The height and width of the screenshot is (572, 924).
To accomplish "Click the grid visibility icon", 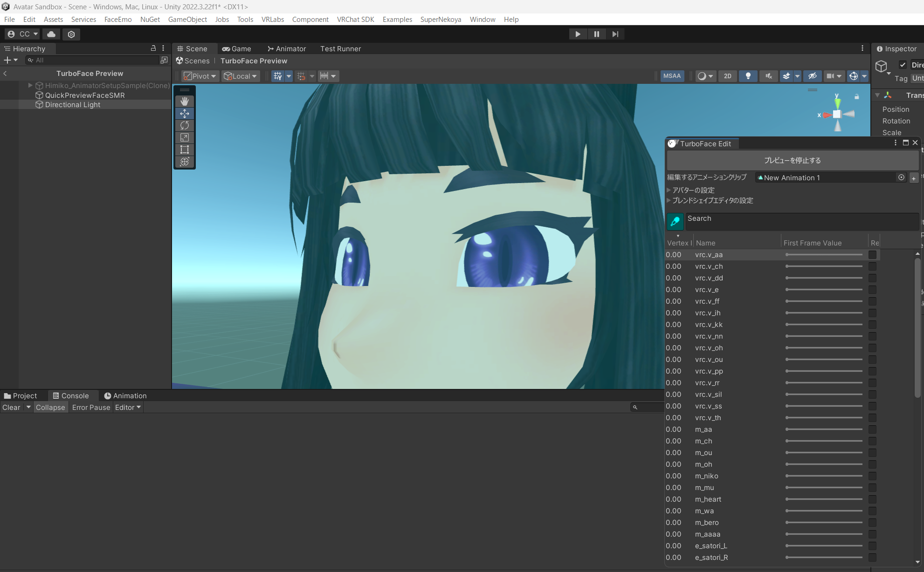I will 278,76.
